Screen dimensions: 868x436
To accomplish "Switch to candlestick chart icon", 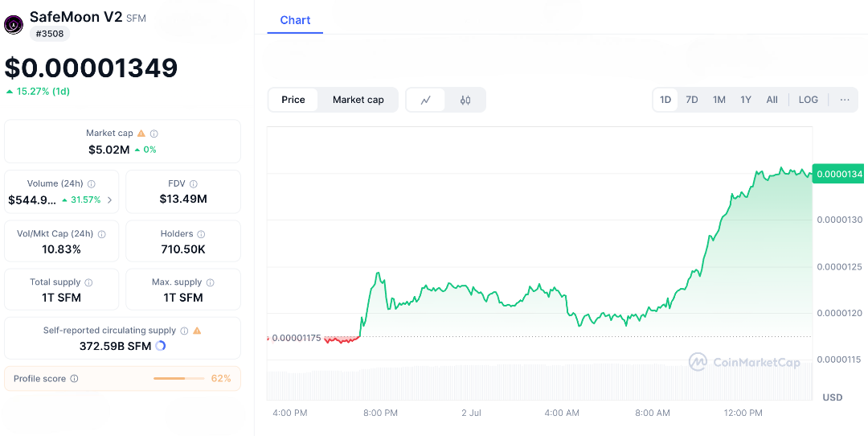I will (x=465, y=100).
